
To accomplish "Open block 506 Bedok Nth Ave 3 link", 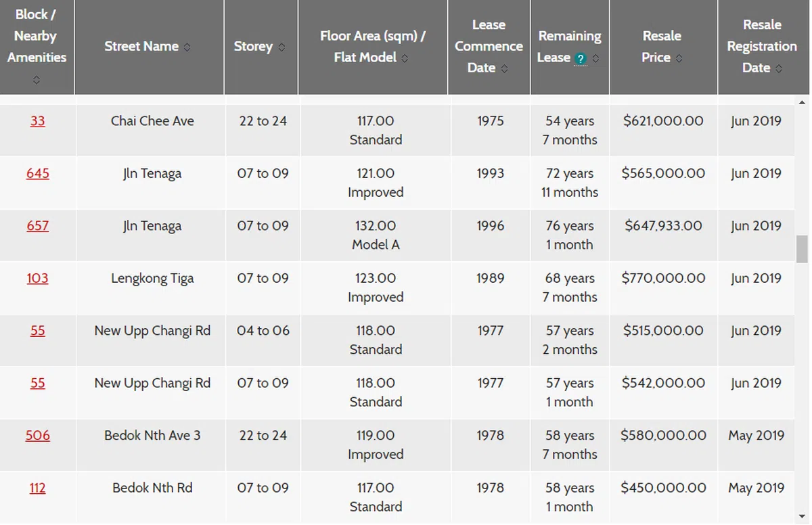I will click(37, 436).
